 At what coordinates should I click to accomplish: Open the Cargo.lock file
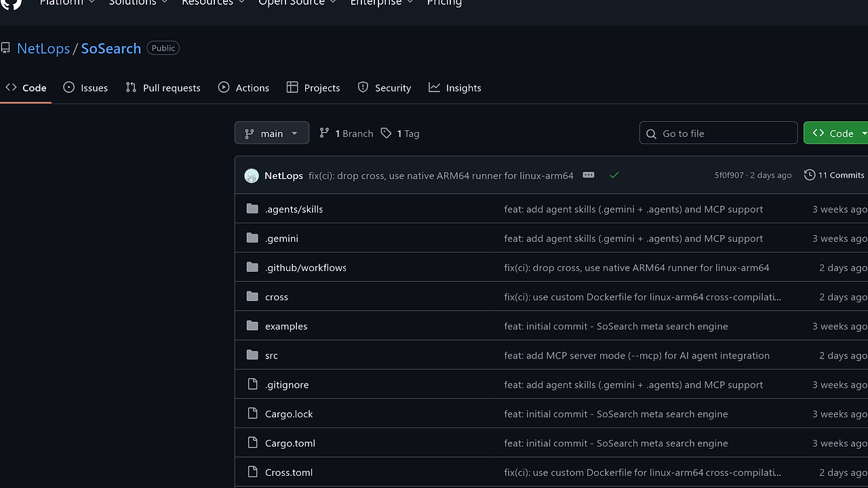289,413
